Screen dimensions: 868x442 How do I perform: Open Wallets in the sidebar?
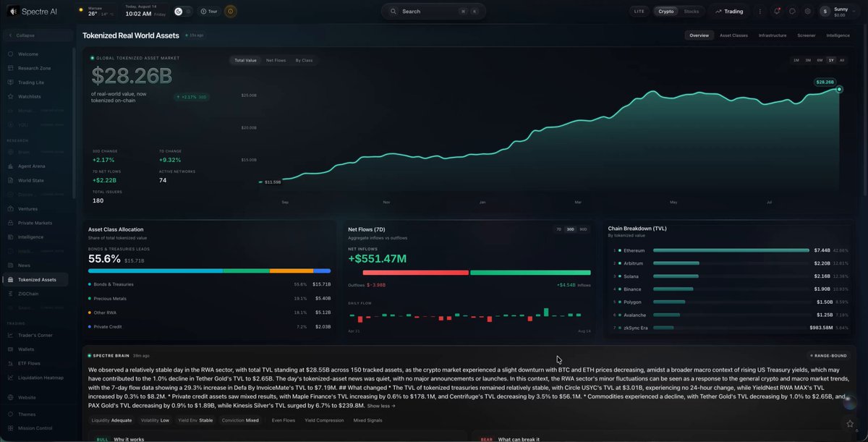pos(27,349)
